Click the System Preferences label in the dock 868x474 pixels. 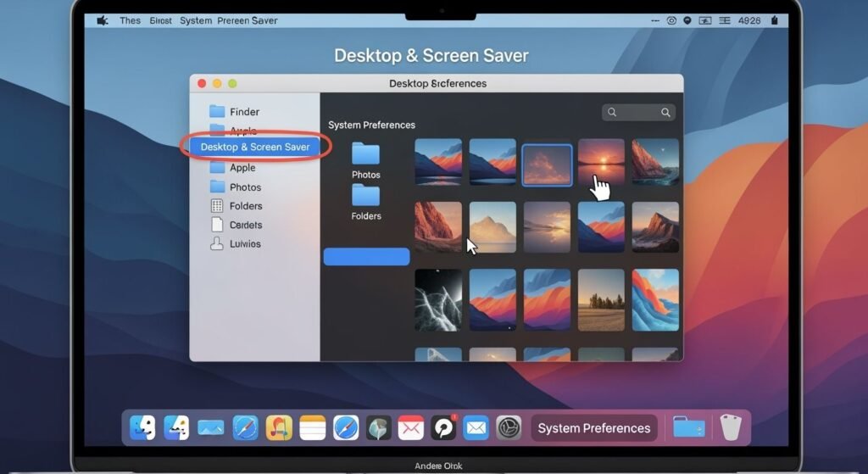(x=594, y=428)
